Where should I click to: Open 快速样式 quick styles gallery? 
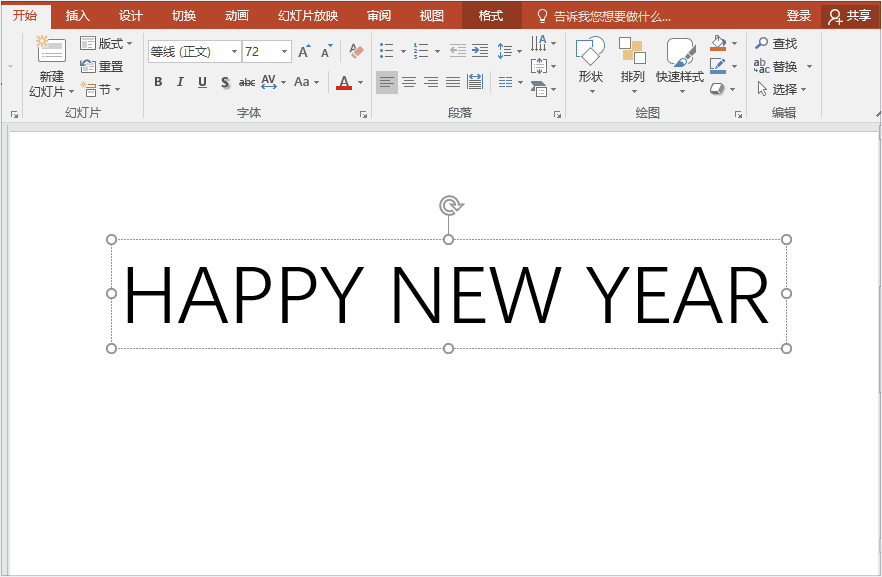(x=680, y=65)
